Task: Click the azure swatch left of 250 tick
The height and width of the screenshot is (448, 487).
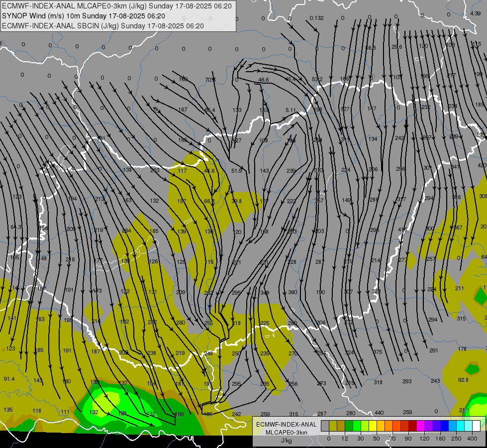Action: click(x=453, y=426)
